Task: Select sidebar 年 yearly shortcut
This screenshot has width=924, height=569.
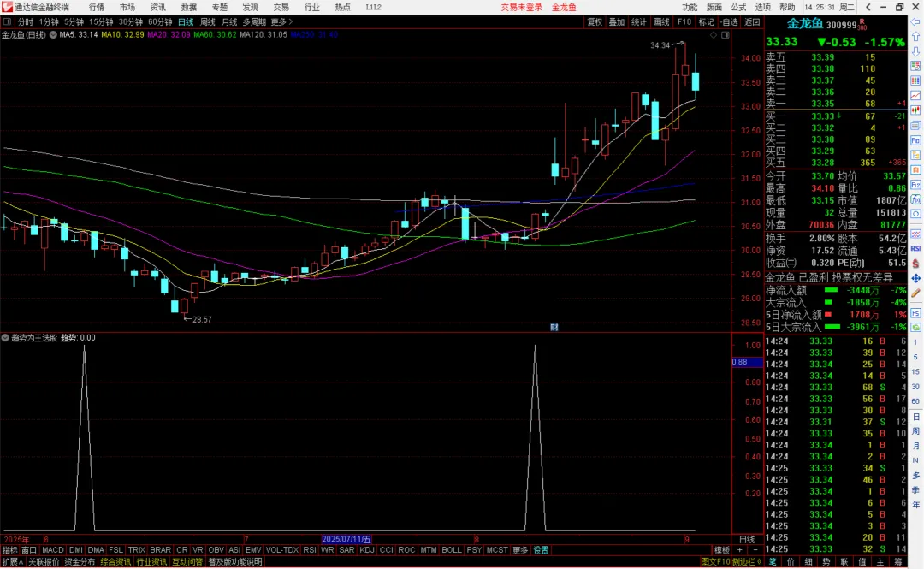Action: (x=915, y=505)
